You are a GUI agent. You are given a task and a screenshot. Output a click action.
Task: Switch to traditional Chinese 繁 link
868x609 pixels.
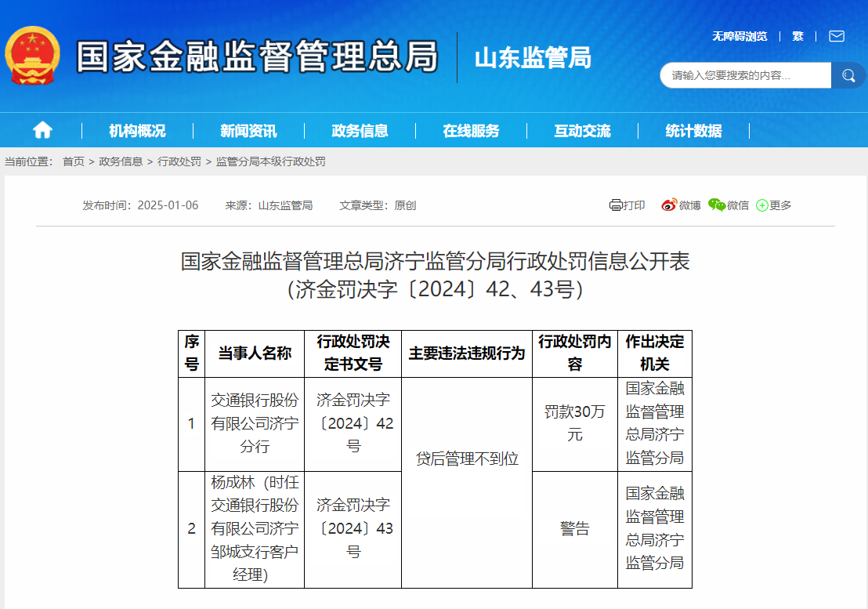coord(797,37)
